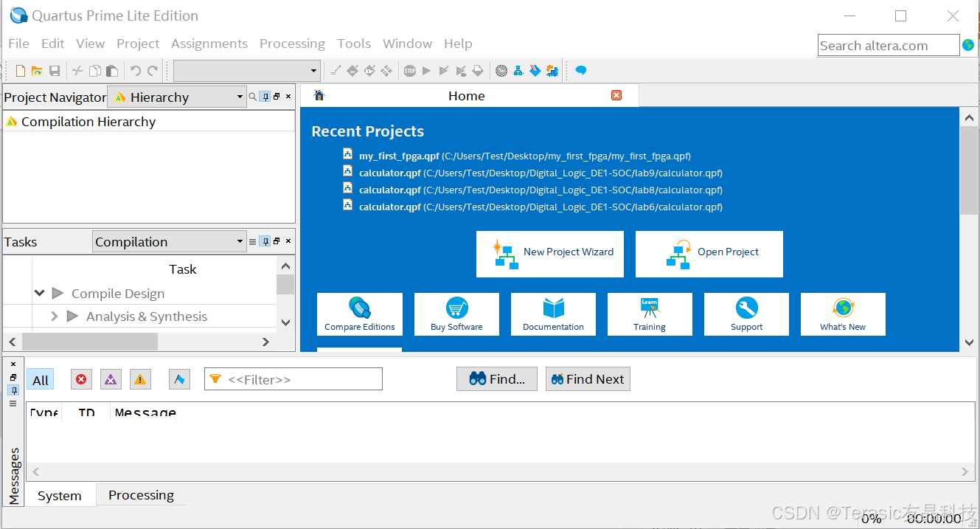Expand the Analysis & Synthesis task
This screenshot has height=529, width=980.
pos(54,317)
